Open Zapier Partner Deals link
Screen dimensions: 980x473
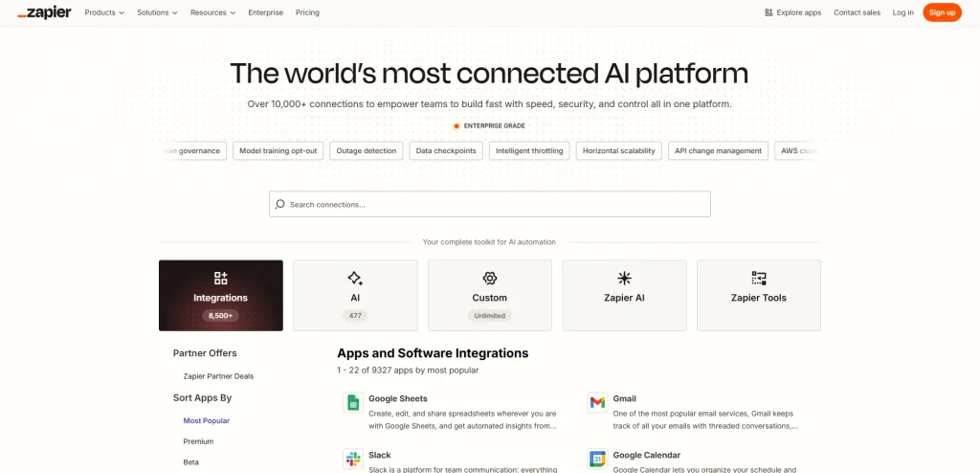218,376
